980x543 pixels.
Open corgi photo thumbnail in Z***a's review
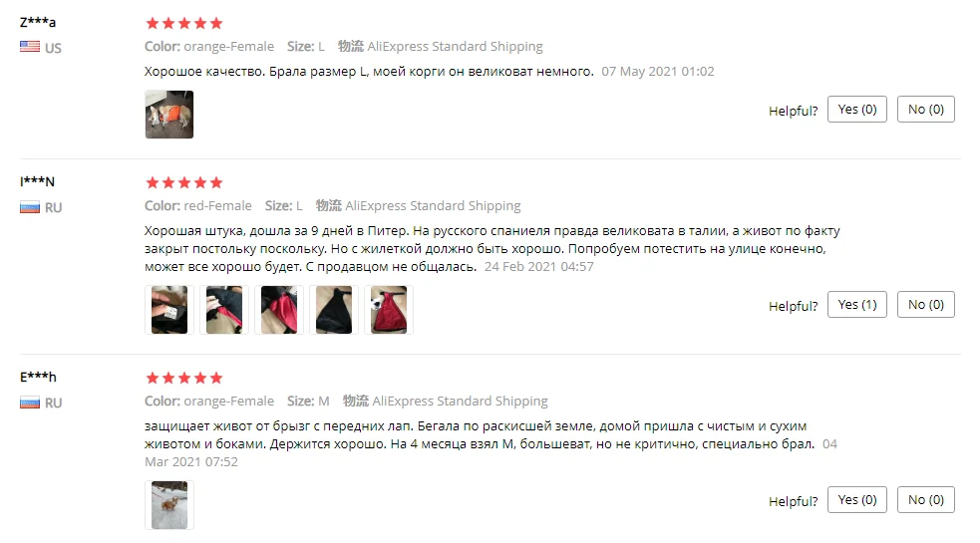pos(169,115)
